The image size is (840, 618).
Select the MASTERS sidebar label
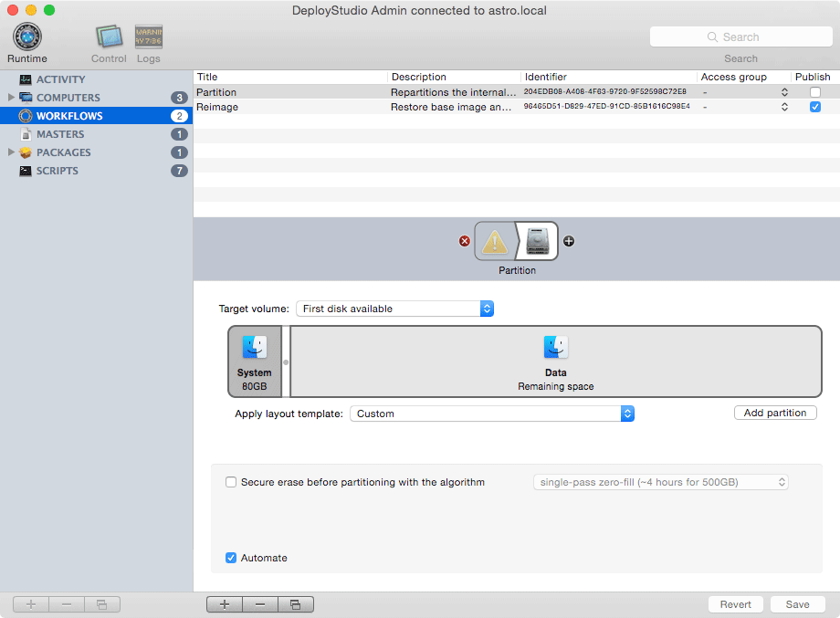[60, 134]
